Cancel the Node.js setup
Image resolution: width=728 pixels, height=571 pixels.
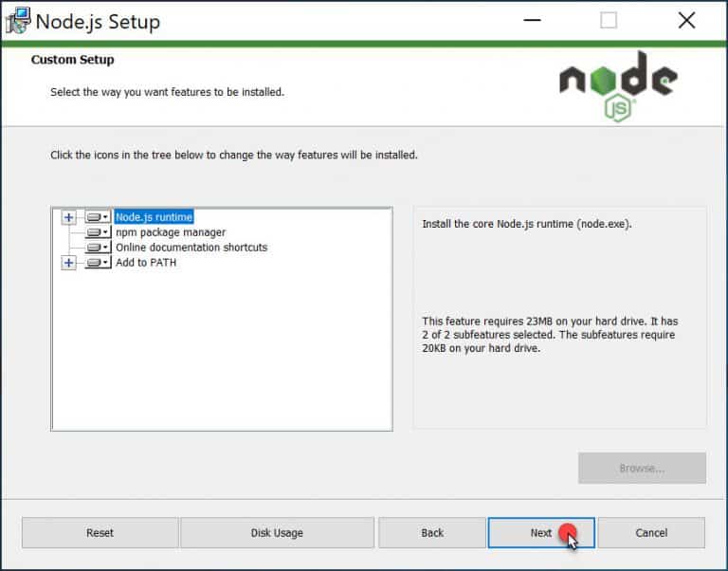coord(651,533)
